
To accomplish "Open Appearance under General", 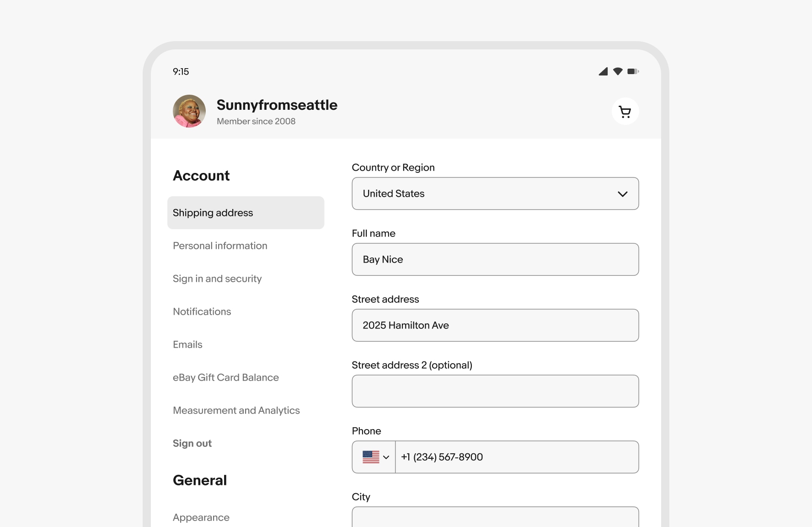I will 201,517.
